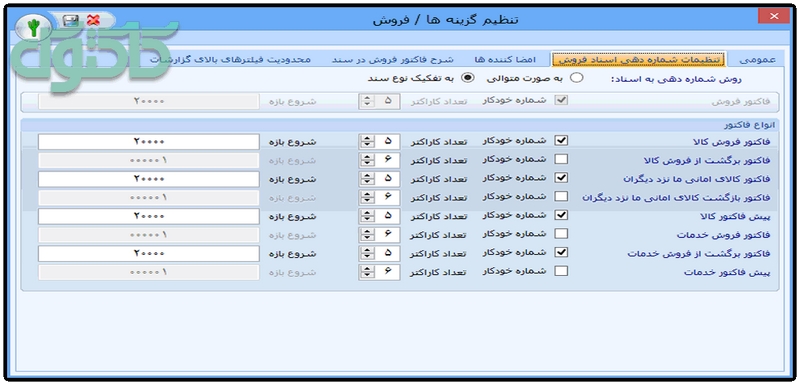The height and width of the screenshot is (385, 800).
Task: Click the انواع فاکتور group header
Action: 749,125
